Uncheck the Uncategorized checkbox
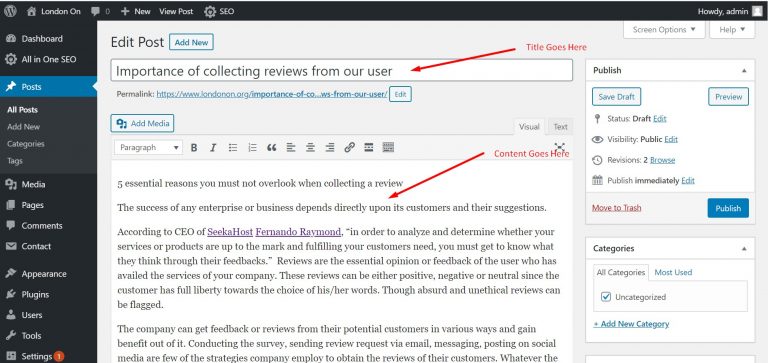Screen dimensions: 768x363 (606, 297)
